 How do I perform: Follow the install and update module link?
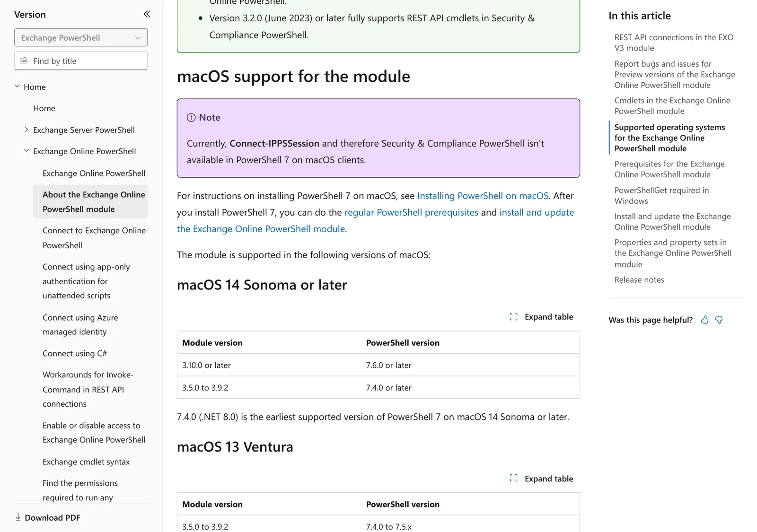point(375,220)
